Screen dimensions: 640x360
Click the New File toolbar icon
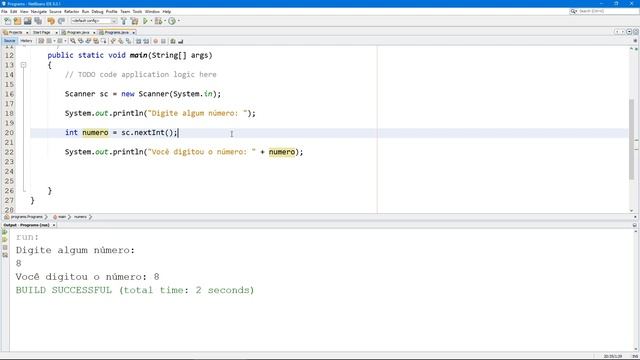pyautogui.click(x=7, y=21)
